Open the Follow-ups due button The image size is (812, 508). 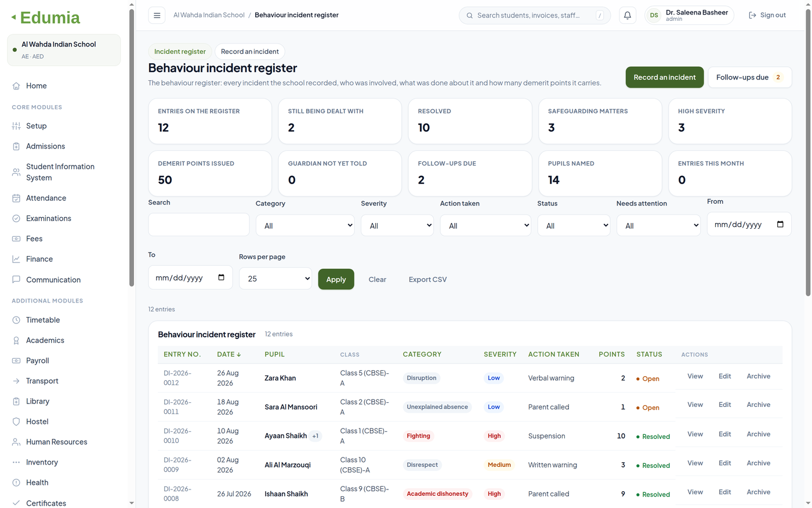click(x=749, y=77)
